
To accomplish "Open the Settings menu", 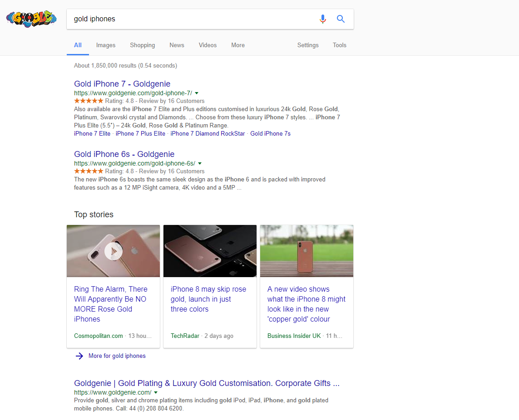I will pyautogui.click(x=308, y=45).
